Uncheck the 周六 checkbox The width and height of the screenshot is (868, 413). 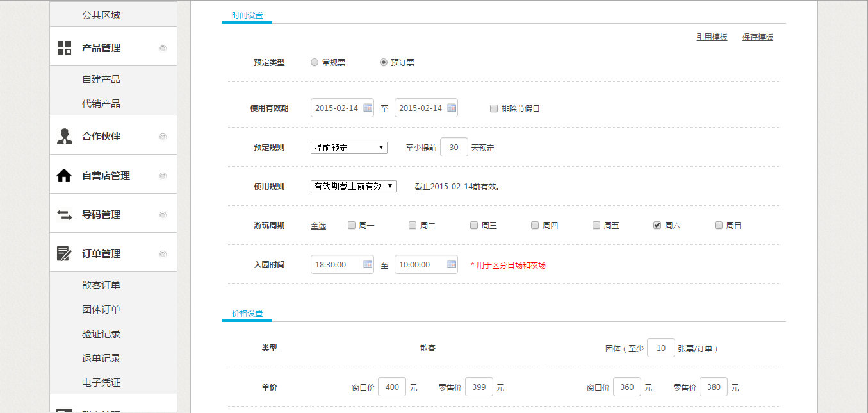tap(657, 226)
